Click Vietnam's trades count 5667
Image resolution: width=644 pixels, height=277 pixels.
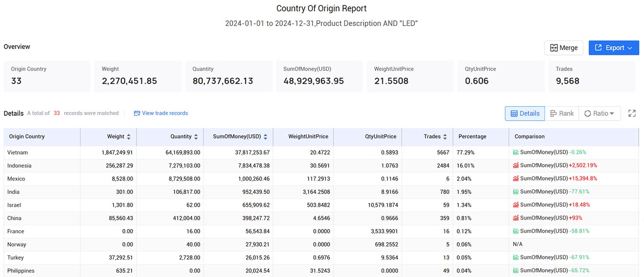pyautogui.click(x=443, y=152)
